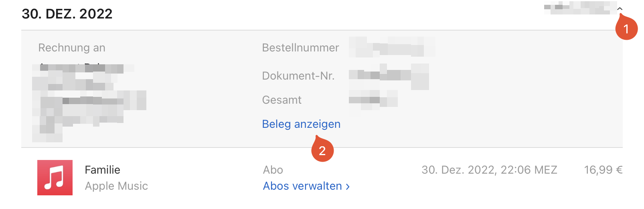Click the blurred Gesamt total value
Image resolution: width=644 pixels, height=209 pixels.
tap(373, 99)
